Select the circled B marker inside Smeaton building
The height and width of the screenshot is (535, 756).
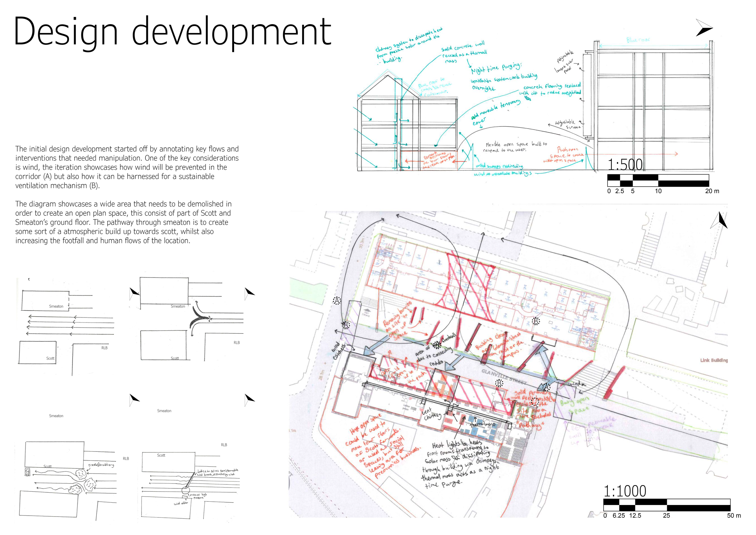coord(536,321)
